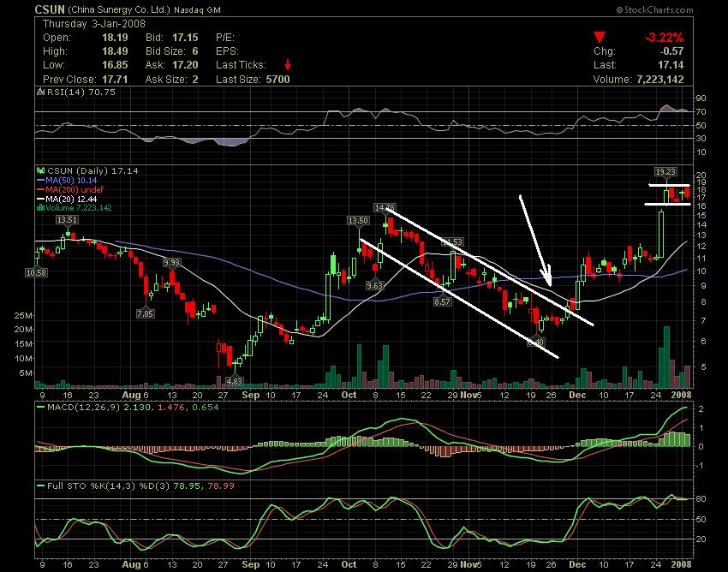The image size is (728, 572).
Task: Click the Open value 18.19
Action: (x=115, y=38)
